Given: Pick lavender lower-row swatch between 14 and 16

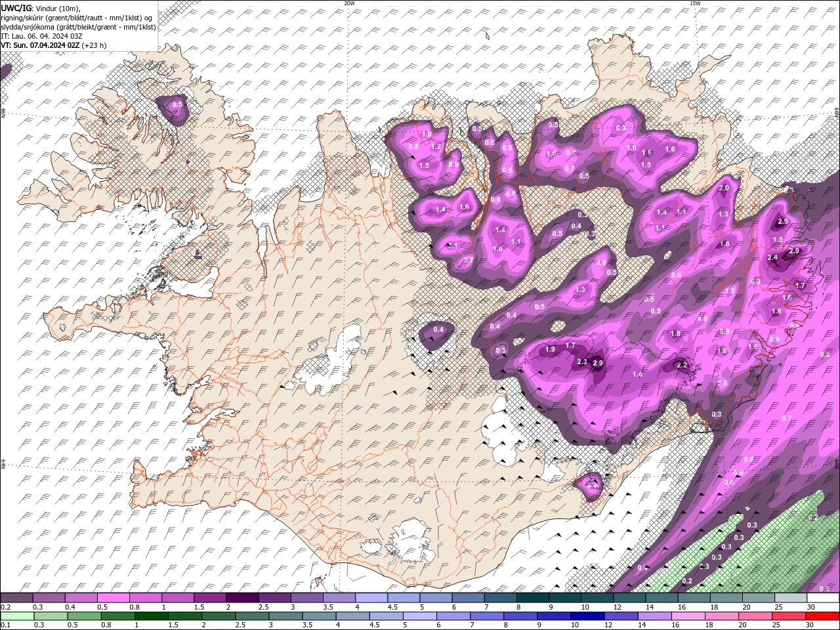Looking at the screenshot, I should [x=654, y=616].
